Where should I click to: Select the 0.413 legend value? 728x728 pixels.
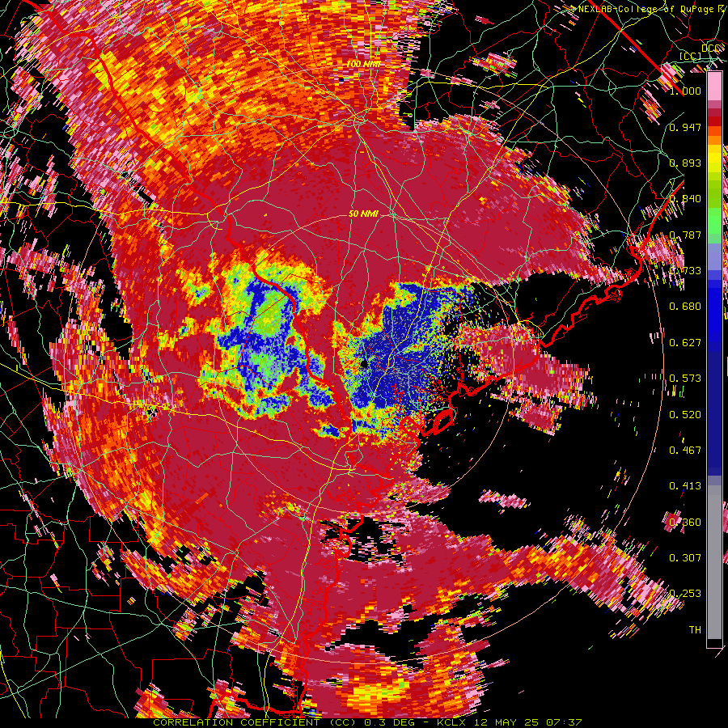685,485
